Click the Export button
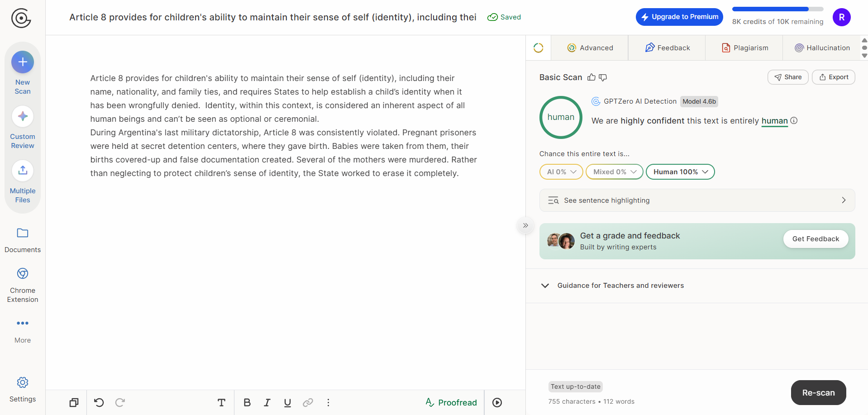868x415 pixels. point(834,77)
